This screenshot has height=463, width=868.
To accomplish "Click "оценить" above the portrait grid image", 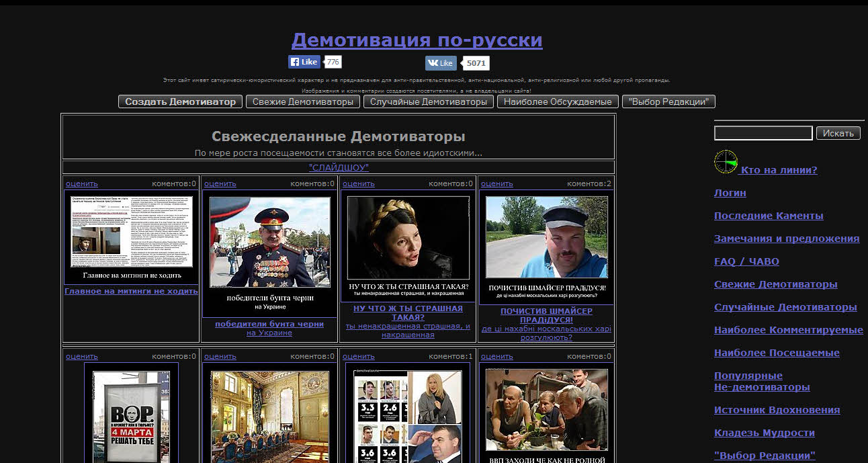I will 359,356.
